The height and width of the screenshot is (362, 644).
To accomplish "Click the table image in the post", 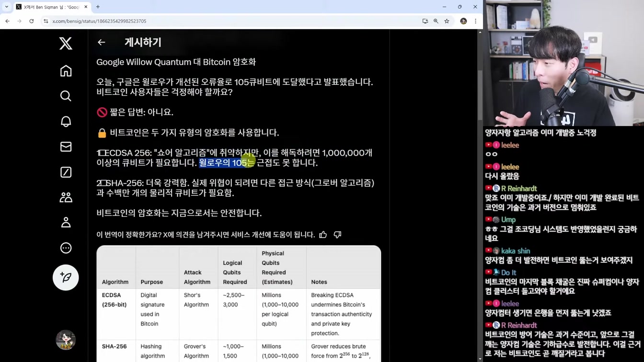I will point(239,304).
